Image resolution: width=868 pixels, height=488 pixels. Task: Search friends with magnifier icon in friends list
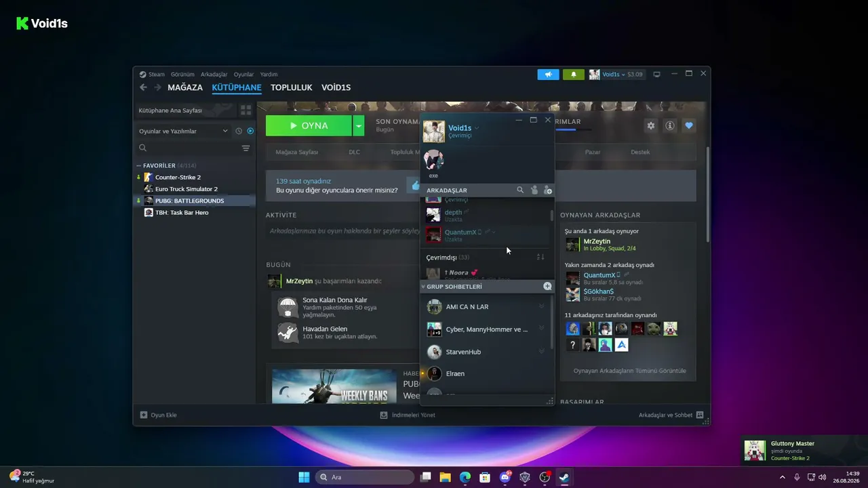[x=520, y=190]
